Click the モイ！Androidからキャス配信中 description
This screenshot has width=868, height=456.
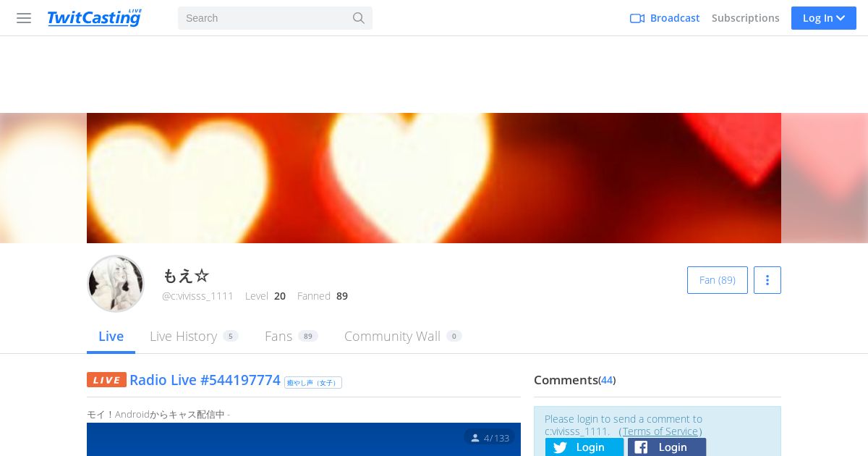[x=158, y=415]
